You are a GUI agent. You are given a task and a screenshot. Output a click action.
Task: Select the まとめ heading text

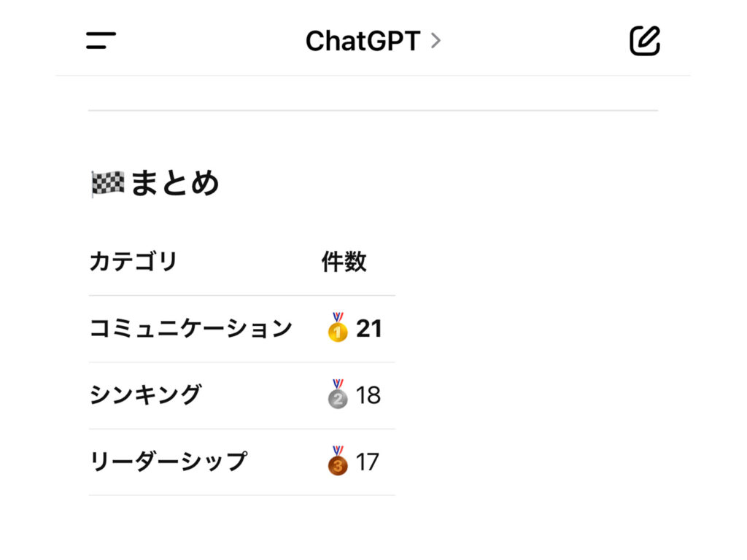click(x=175, y=183)
